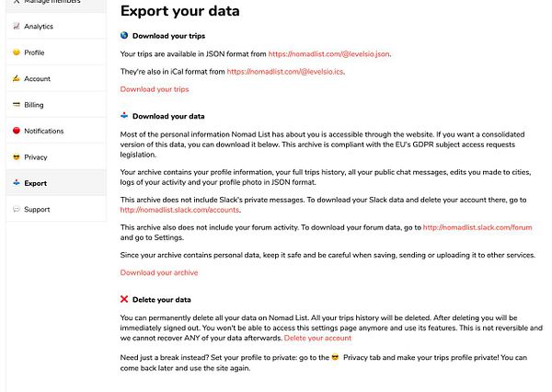The height and width of the screenshot is (392, 552).
Task: Click the Delete your account link
Action: point(317,338)
